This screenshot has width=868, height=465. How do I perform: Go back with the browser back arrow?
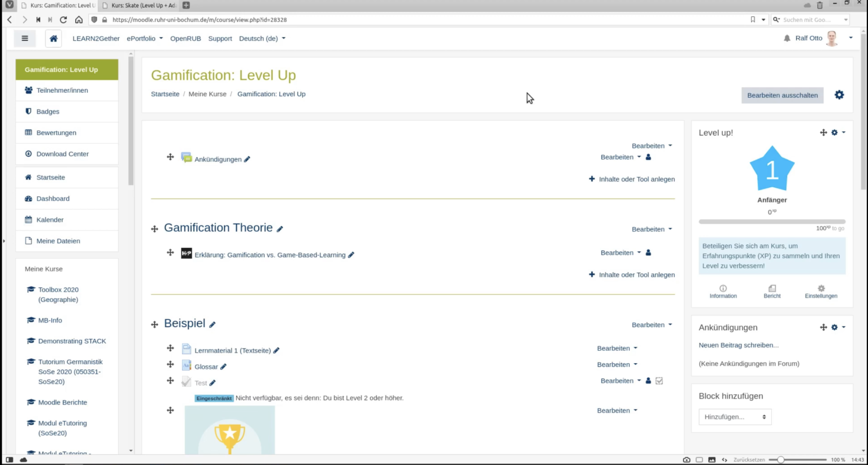click(10, 19)
